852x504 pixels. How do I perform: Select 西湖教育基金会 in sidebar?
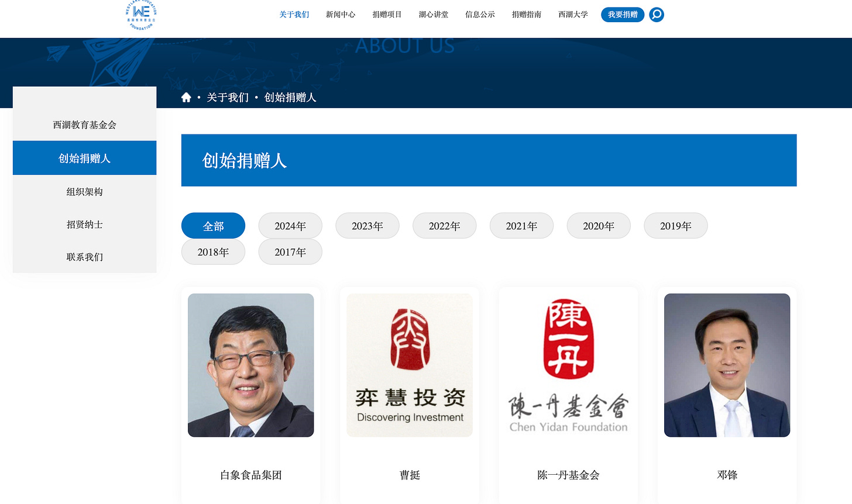tap(85, 125)
